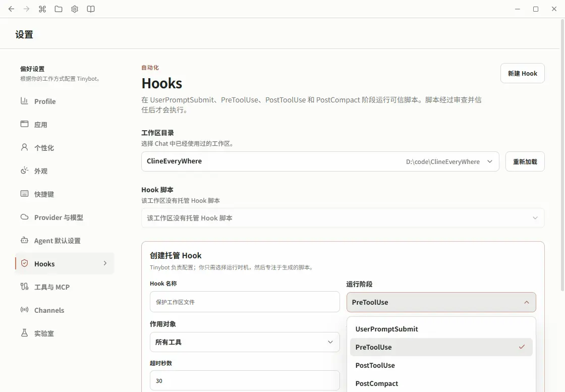Open 实验室 settings page
The image size is (565, 392).
click(65, 333)
